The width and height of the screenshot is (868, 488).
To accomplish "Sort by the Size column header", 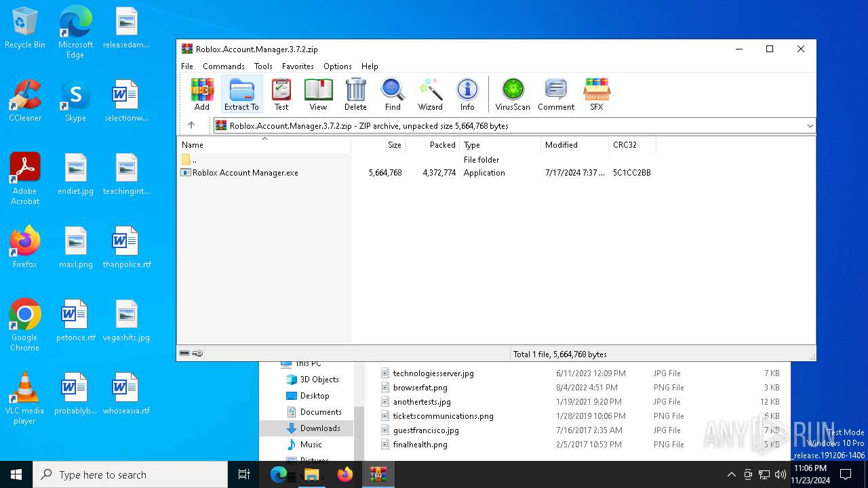I will [378, 145].
